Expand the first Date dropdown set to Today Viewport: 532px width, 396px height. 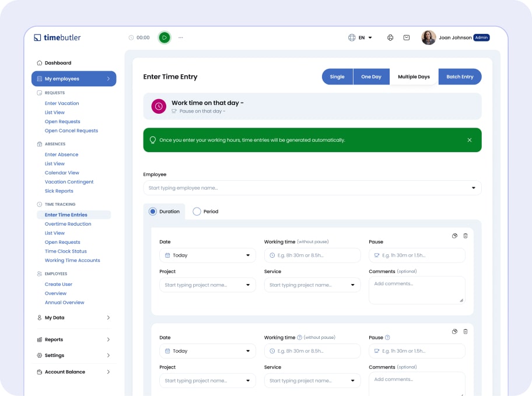(207, 255)
